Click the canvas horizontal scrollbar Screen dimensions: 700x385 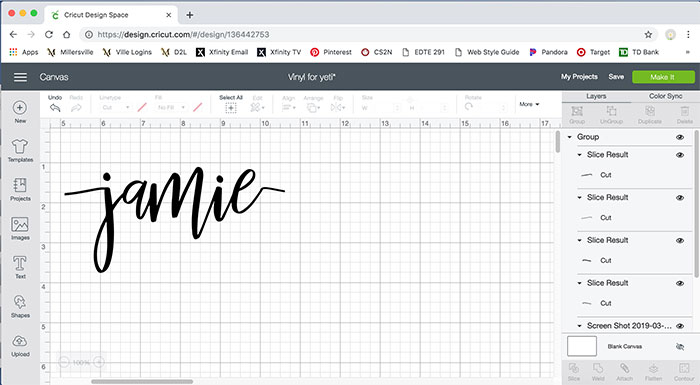coord(142,382)
